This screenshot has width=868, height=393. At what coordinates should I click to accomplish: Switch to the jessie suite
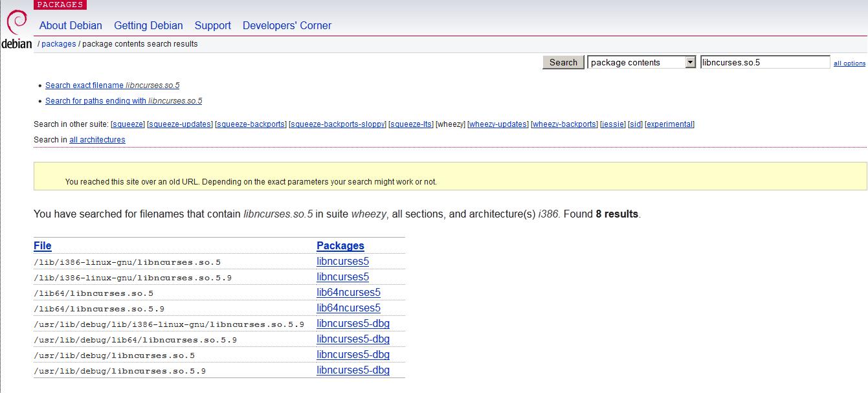tap(613, 124)
